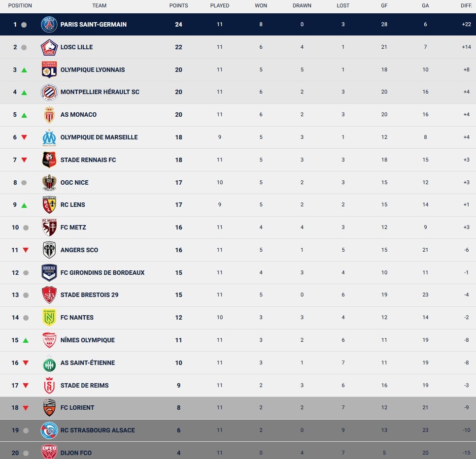This screenshot has height=459, width=476.
Task: Sort table by PLAYED column header
Action: pyautogui.click(x=219, y=6)
